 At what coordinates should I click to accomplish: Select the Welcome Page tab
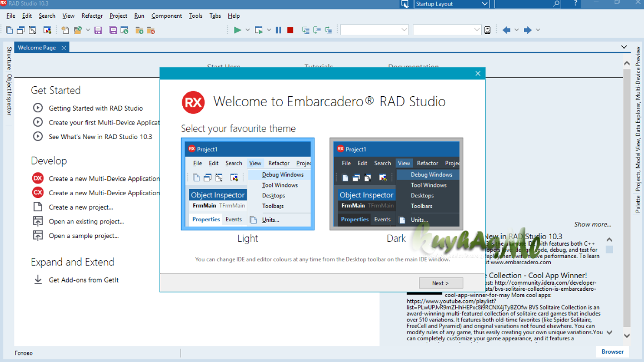pos(37,47)
